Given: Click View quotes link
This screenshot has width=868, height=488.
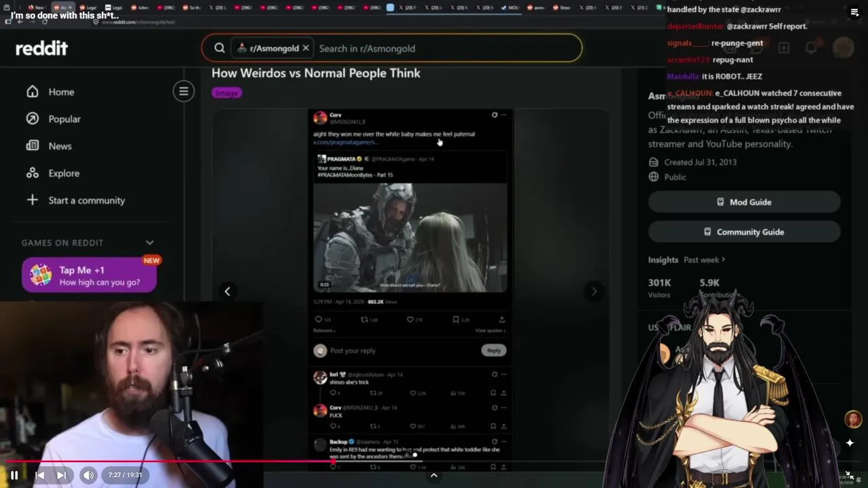Looking at the screenshot, I should 491,331.
